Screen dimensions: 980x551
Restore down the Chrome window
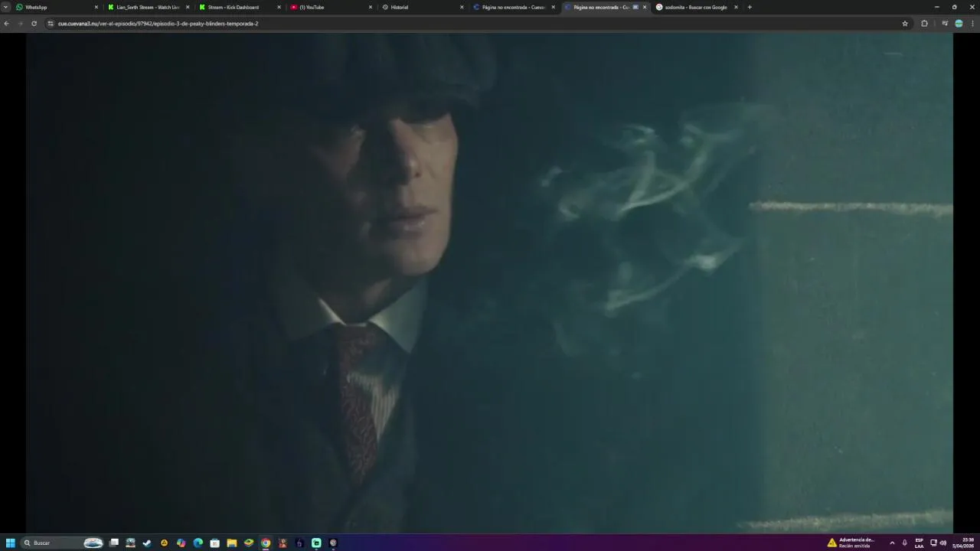[954, 7]
